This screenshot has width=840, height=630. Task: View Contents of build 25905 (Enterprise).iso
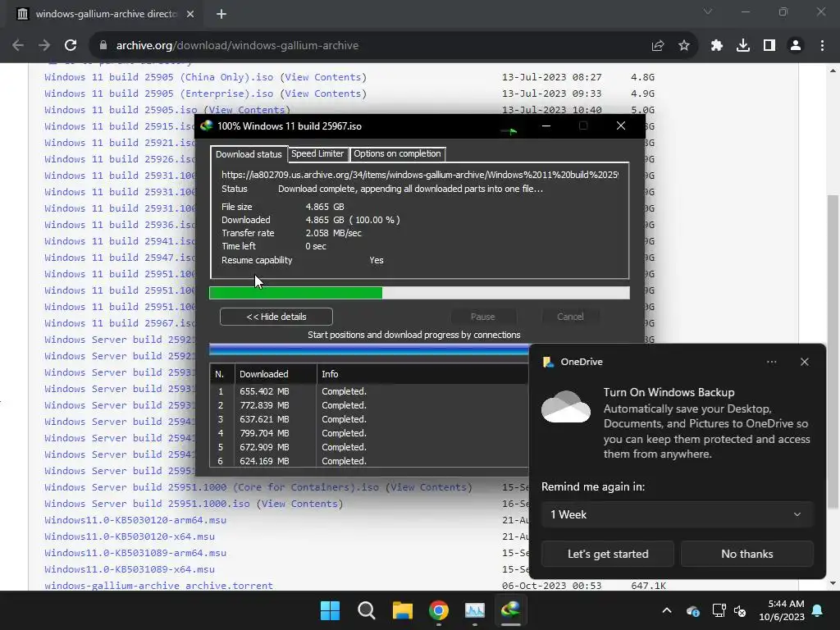click(x=323, y=94)
